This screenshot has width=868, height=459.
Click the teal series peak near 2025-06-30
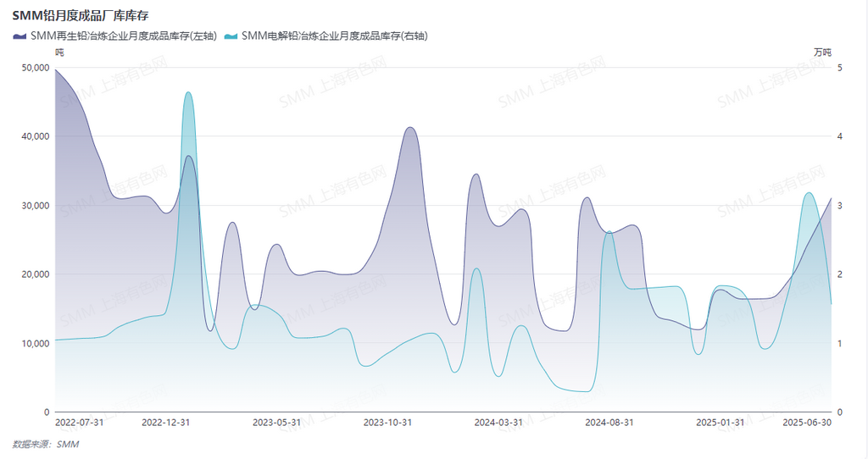pos(809,192)
